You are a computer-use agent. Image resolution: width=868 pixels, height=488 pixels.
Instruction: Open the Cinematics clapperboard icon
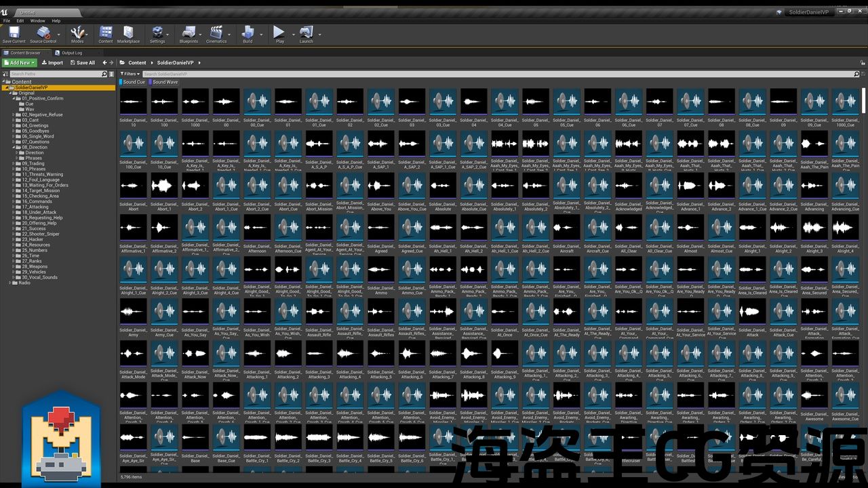(x=216, y=33)
